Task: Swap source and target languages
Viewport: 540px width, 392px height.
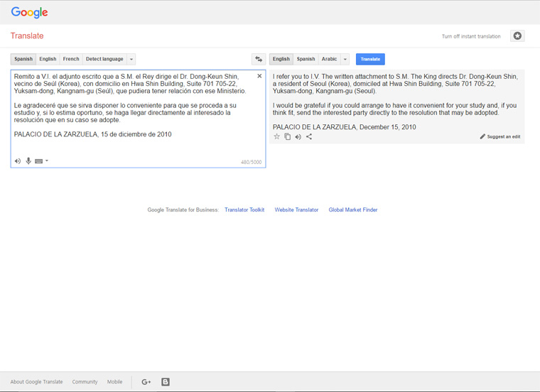Action: pyautogui.click(x=259, y=59)
